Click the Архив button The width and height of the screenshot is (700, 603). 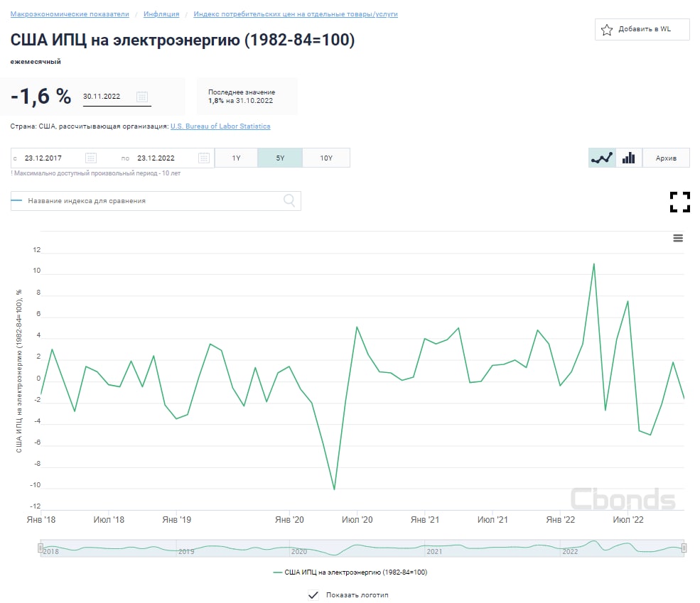click(x=666, y=158)
